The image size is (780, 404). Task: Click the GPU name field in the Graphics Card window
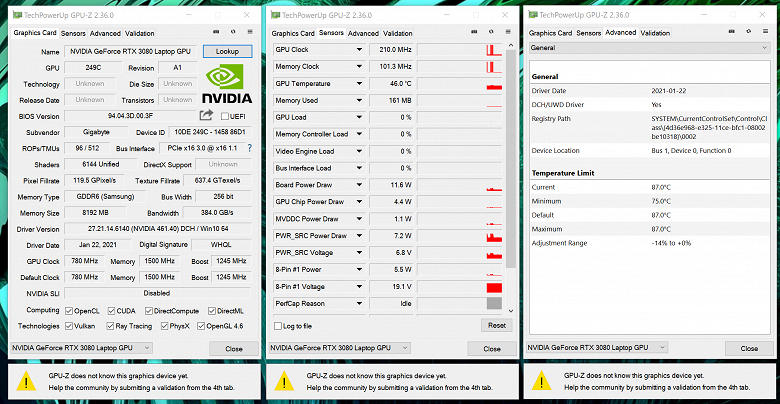click(x=131, y=51)
